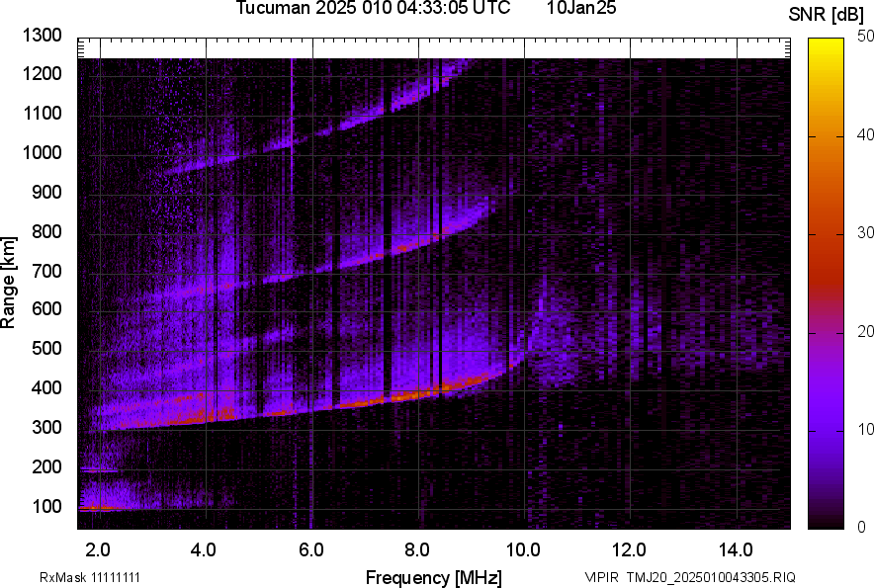Click the 20 tick on SNR scale
This screenshot has height=588, width=874.
pyautogui.click(x=866, y=331)
